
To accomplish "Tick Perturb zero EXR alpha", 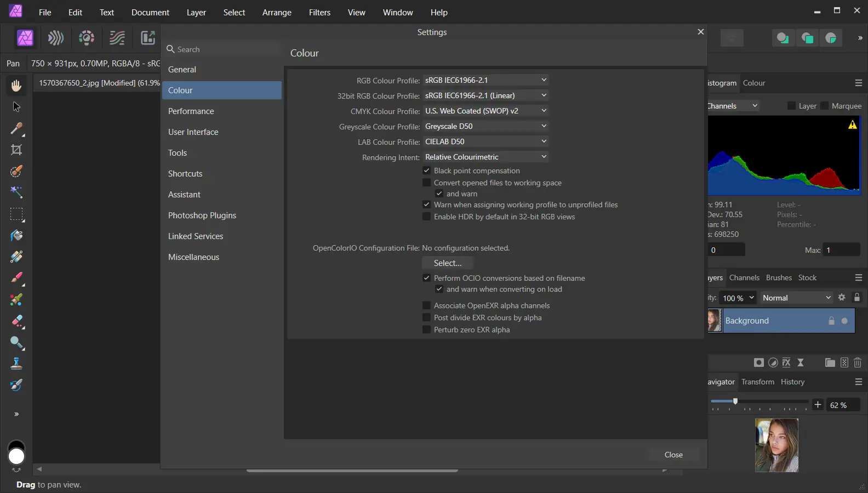I will [x=426, y=330].
